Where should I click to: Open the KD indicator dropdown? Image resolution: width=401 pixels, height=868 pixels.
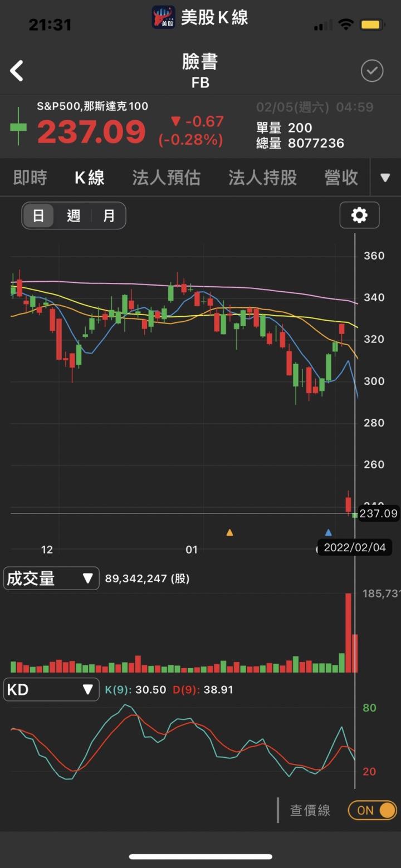click(51, 690)
